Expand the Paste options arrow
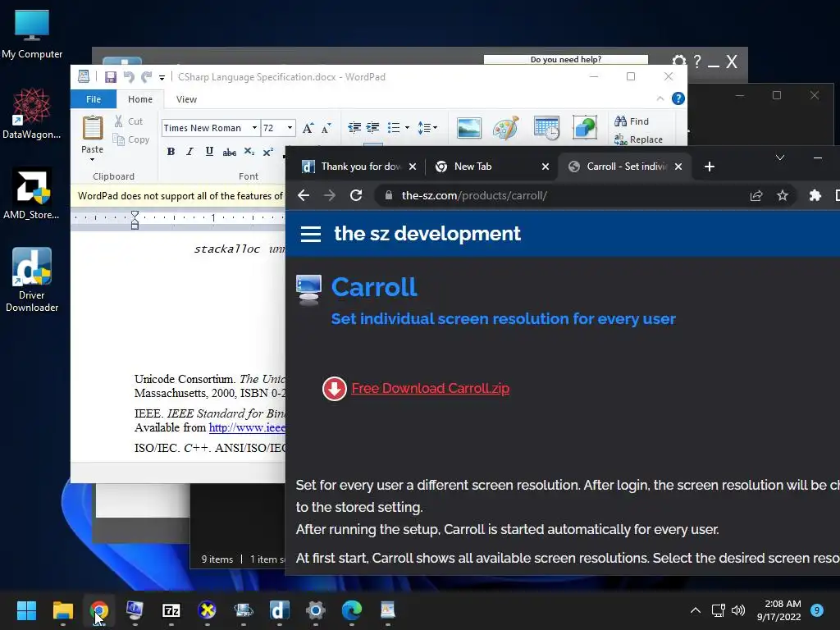The height and width of the screenshot is (630, 840). [x=92, y=160]
